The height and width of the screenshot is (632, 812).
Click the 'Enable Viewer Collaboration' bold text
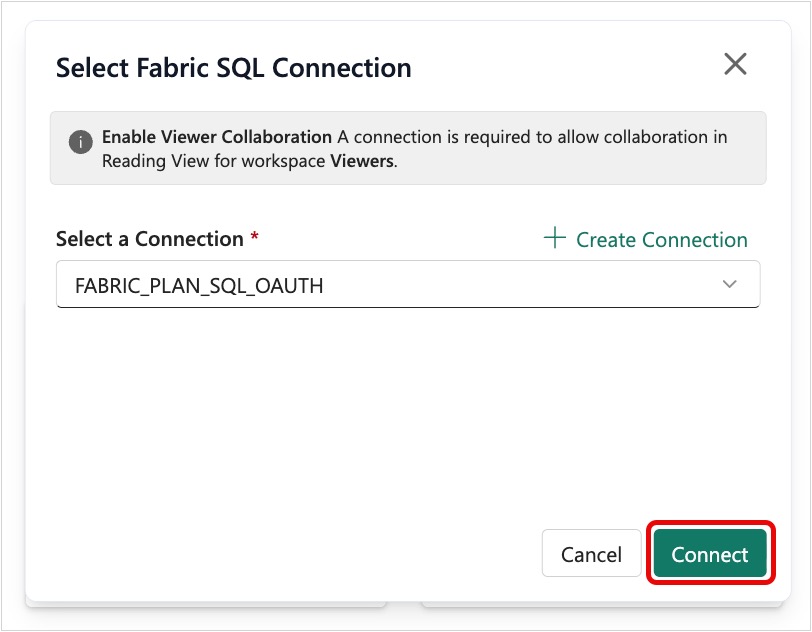tap(216, 137)
